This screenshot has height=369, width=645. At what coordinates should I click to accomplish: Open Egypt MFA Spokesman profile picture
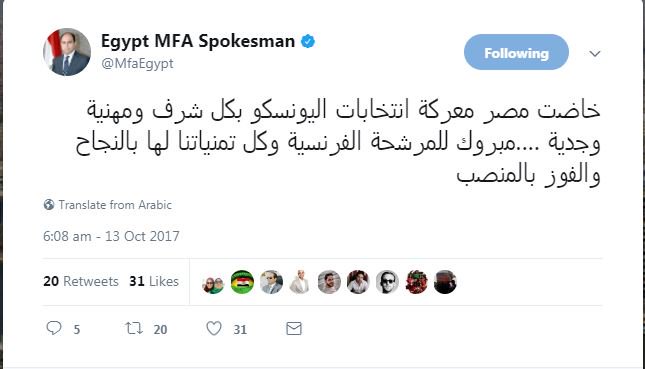(67, 52)
